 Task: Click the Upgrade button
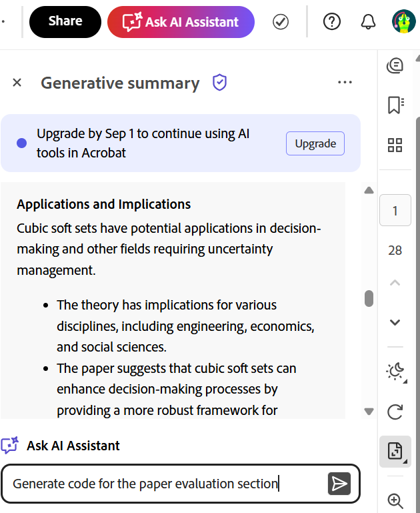315,143
